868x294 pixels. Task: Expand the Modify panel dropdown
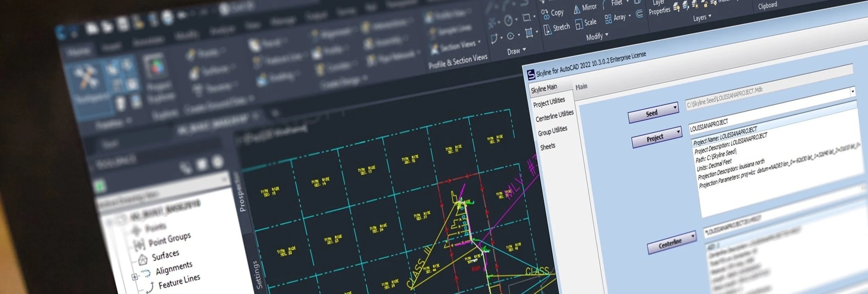point(607,34)
